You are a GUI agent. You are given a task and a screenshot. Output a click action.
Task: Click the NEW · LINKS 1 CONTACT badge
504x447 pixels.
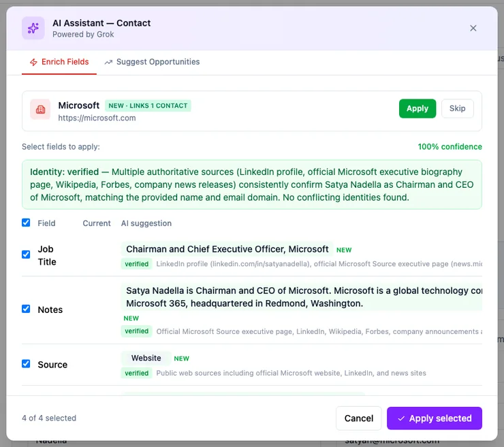click(x=148, y=105)
